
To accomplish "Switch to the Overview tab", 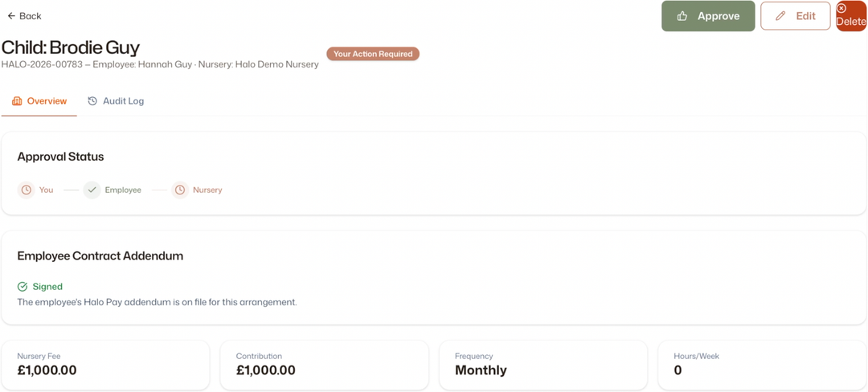I will pos(39,101).
